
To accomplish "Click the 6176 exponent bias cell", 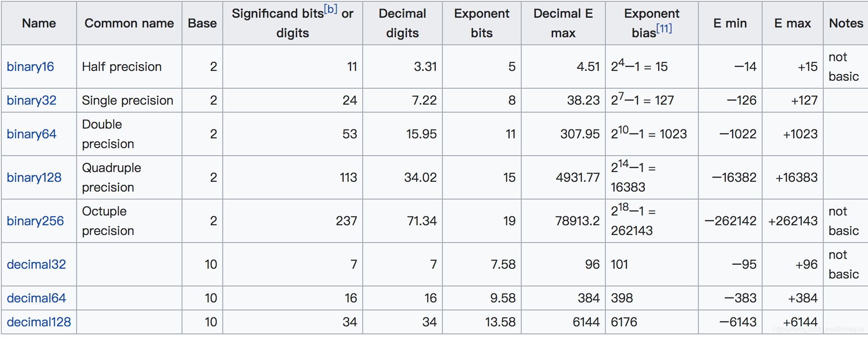I will (x=652, y=322).
